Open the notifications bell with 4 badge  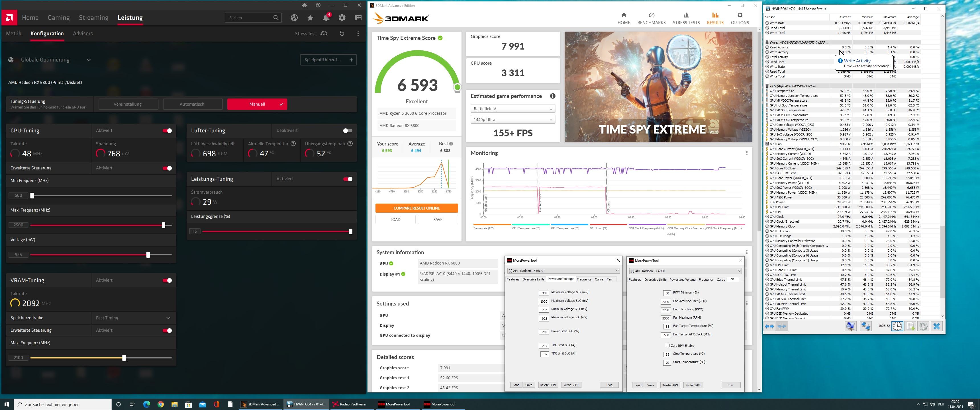click(326, 17)
